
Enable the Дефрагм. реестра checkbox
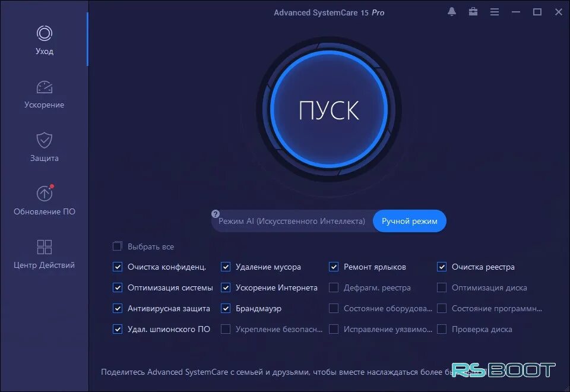pos(334,287)
